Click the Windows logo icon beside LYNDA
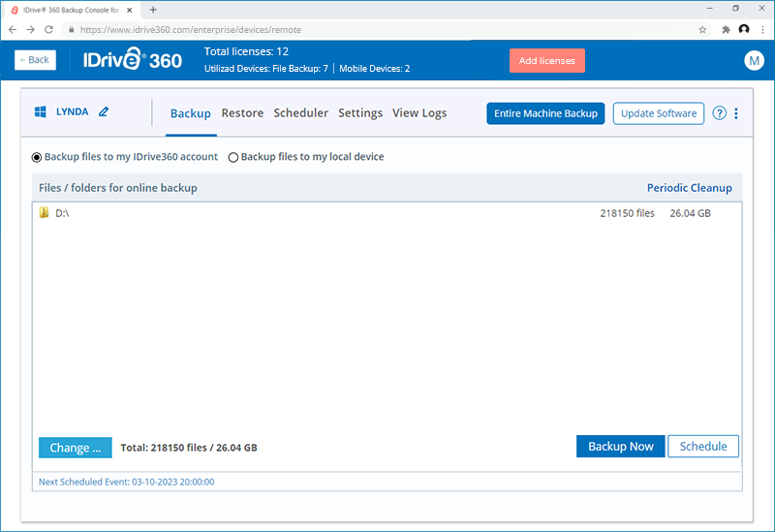The height and width of the screenshot is (532, 775). tap(41, 111)
